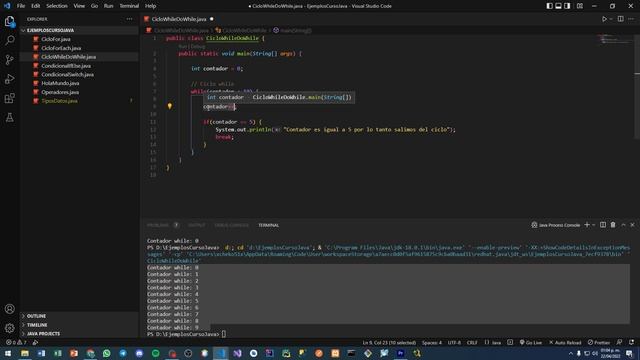640x360 pixels.
Task: Open the Manage gear menu
Action: pos(9,328)
